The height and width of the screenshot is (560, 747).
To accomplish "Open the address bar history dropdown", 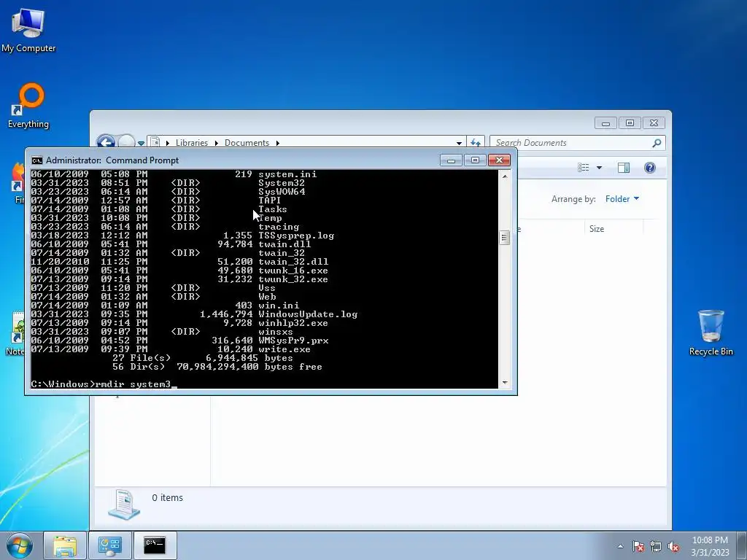I will [459, 143].
